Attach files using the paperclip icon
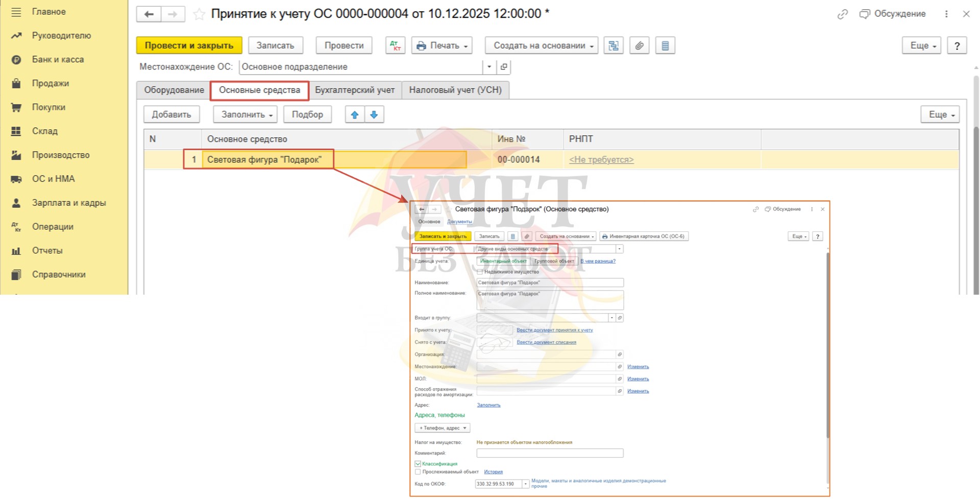This screenshot has height=501, width=980. tap(639, 45)
